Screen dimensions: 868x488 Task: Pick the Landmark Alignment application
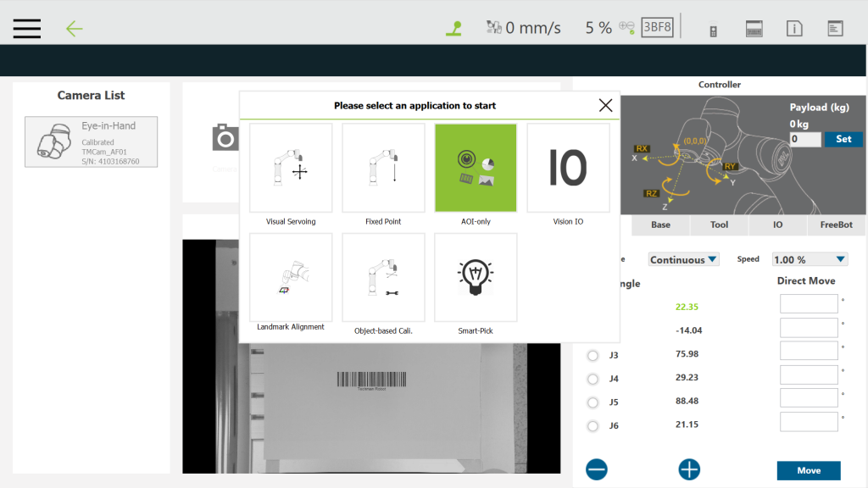(x=291, y=277)
